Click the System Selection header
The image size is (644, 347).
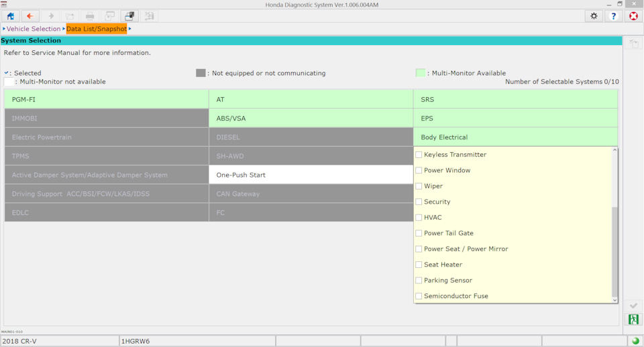[311, 40]
